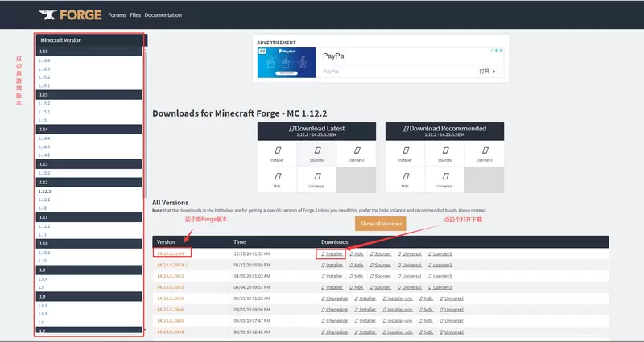Click Universal link for 14.23.5.2844
Screen dimensions: 644x342
(452, 332)
